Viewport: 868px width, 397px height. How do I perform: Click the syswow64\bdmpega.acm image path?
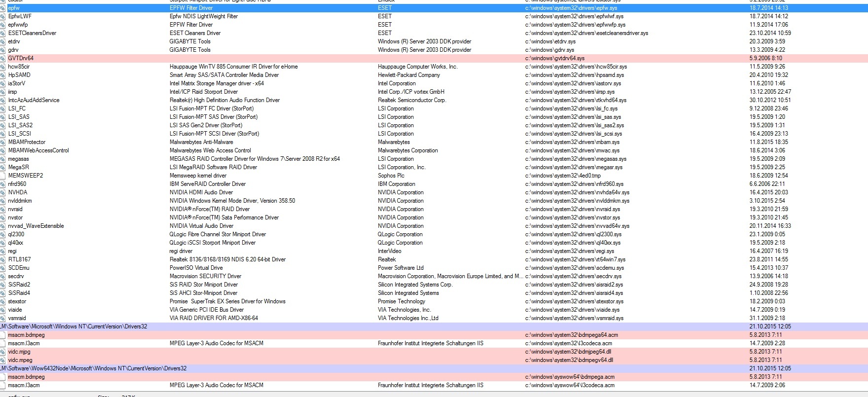[x=570, y=377]
